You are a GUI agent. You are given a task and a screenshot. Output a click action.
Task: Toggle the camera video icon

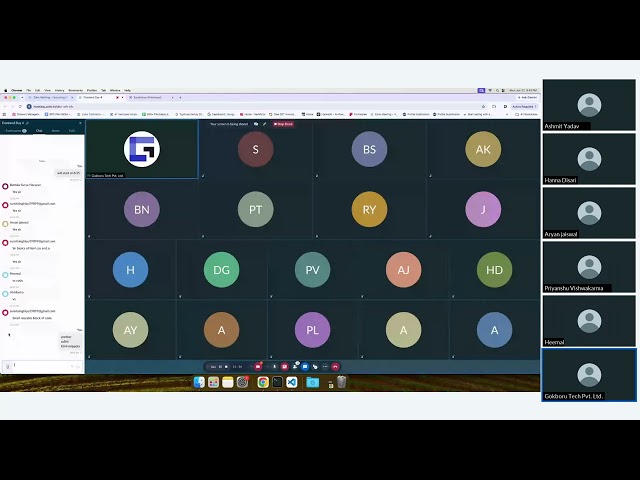pos(258,367)
